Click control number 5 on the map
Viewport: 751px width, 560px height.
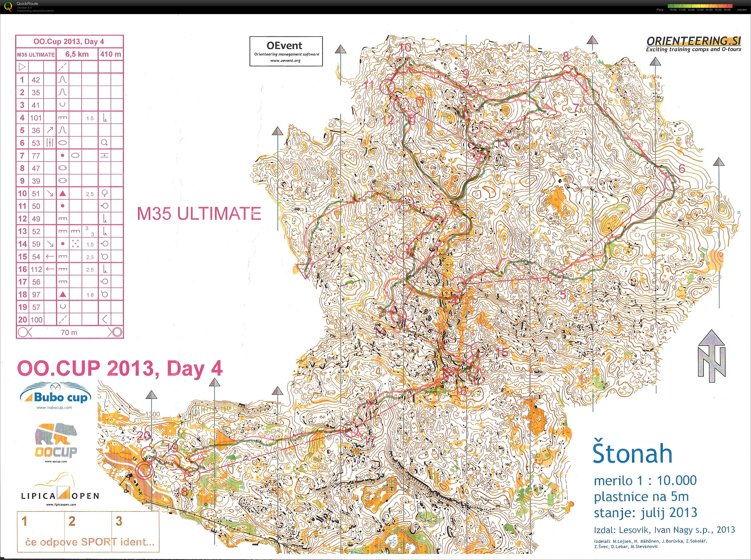[563, 295]
